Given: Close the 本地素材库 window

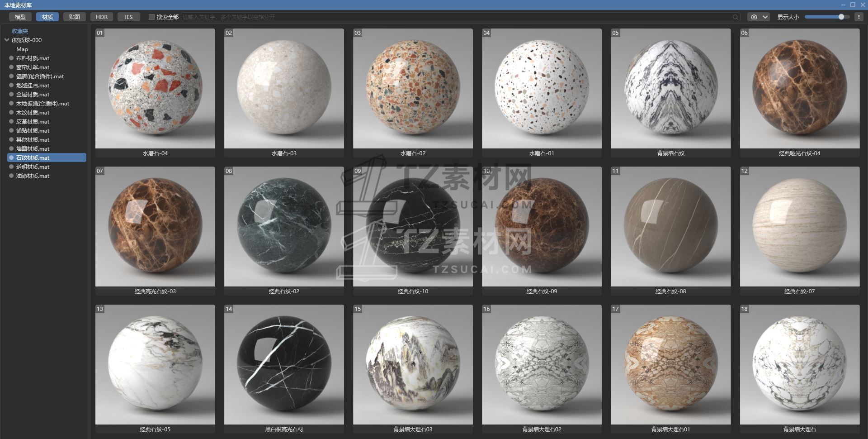Looking at the screenshot, I should (862, 5).
